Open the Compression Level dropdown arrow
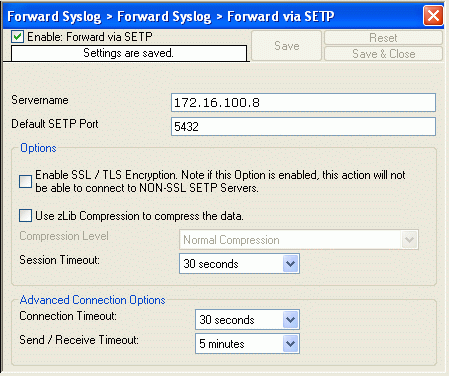 pos(410,239)
